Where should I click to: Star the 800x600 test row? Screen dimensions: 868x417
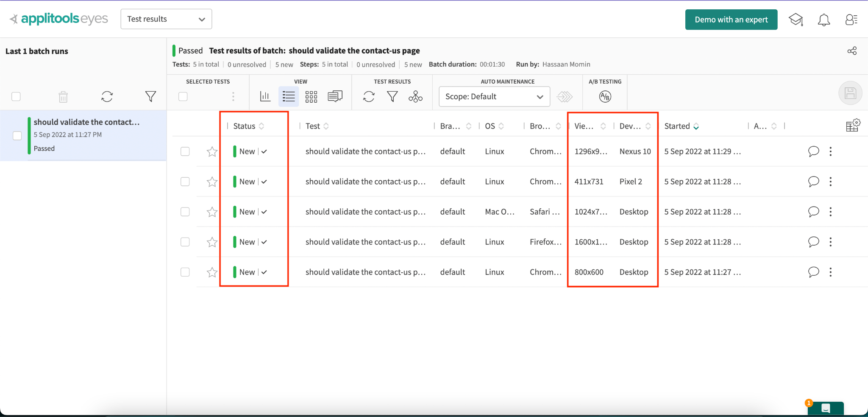tap(212, 272)
